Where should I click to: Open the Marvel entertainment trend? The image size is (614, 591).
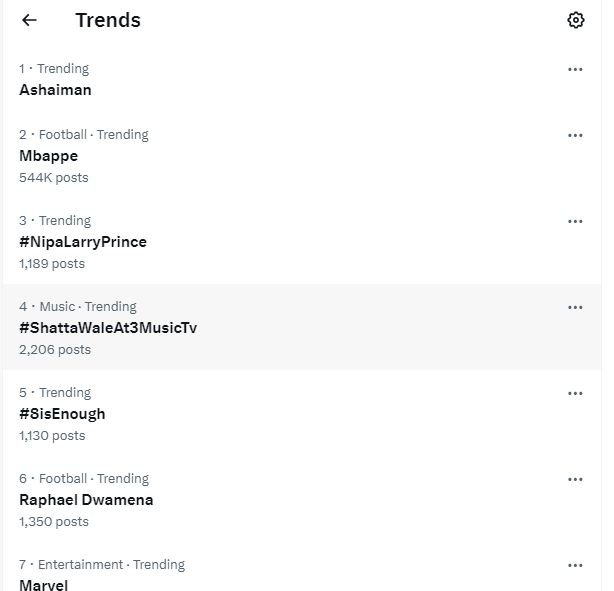point(302,567)
